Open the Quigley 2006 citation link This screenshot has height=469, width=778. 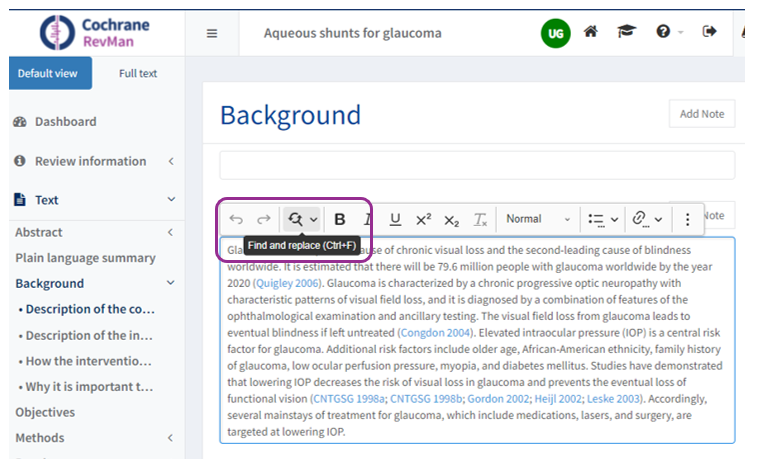[287, 282]
